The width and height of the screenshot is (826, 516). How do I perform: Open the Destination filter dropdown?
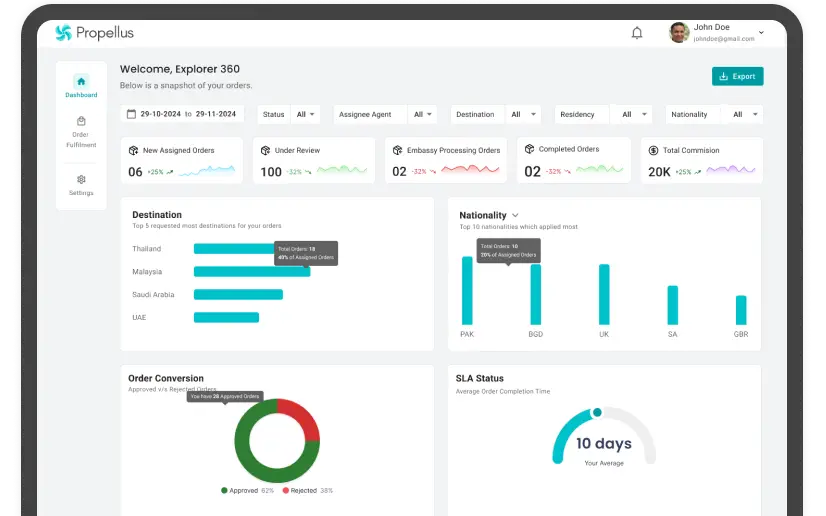524,115
